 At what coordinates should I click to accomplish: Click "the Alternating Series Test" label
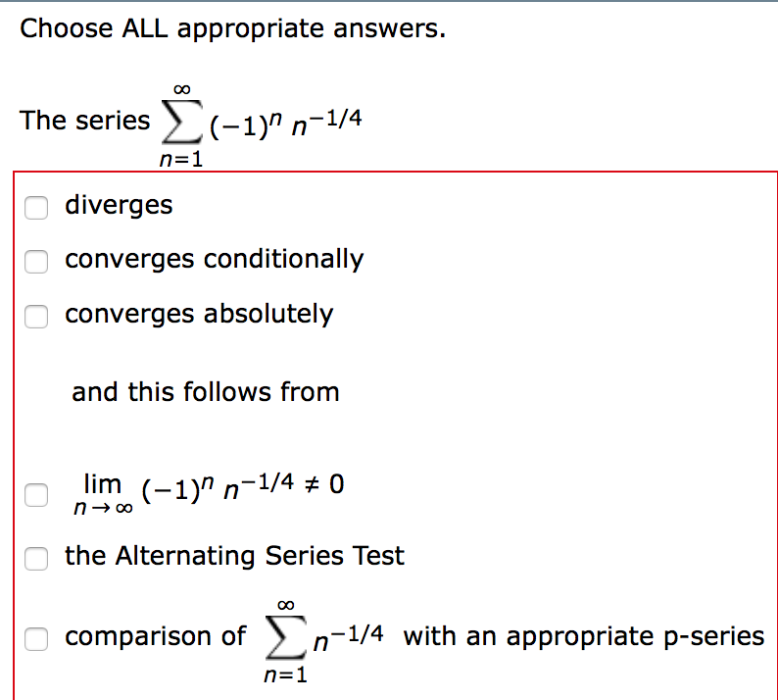click(x=234, y=556)
